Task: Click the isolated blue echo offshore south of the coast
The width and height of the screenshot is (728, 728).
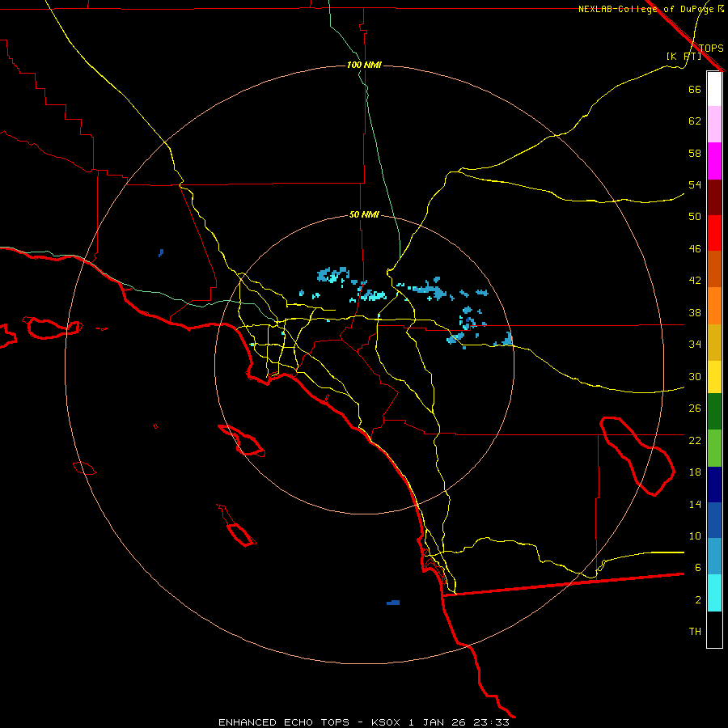Action: 393,603
